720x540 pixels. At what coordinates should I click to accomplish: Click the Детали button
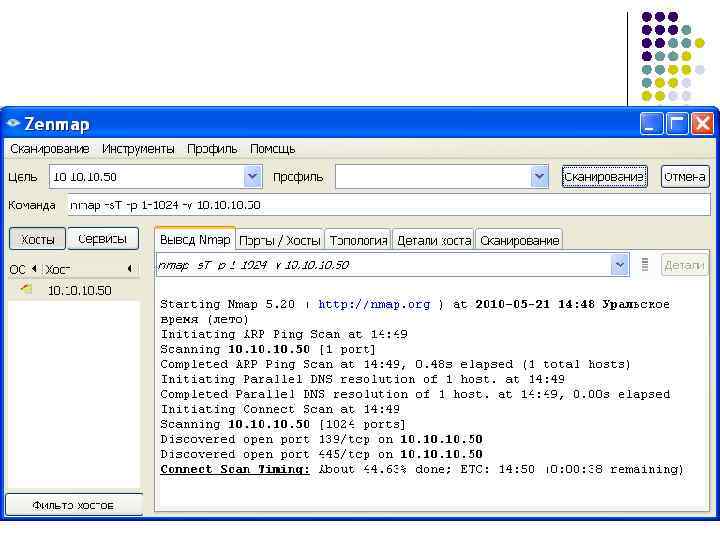click(x=684, y=265)
